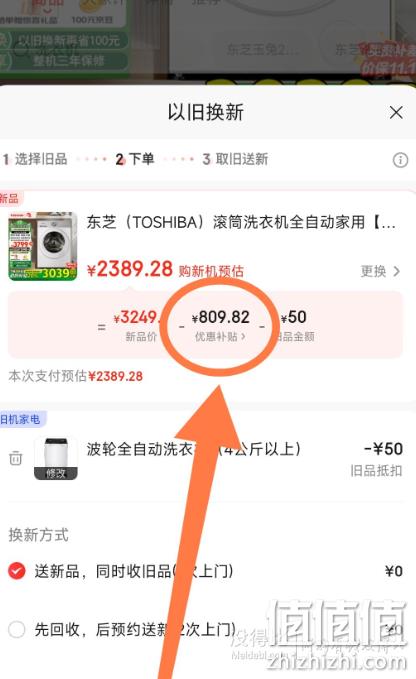Open the info icon beside 取旧送新
Viewport: 416px width, 679px height.
click(400, 160)
